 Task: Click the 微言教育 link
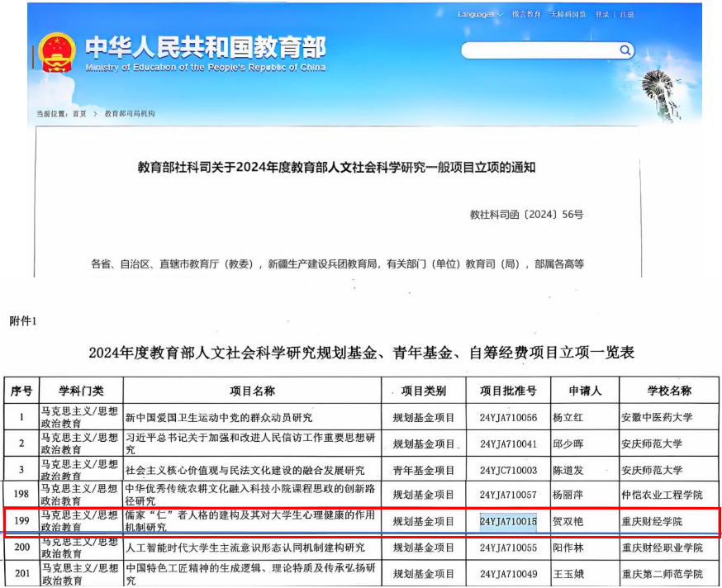point(526,14)
